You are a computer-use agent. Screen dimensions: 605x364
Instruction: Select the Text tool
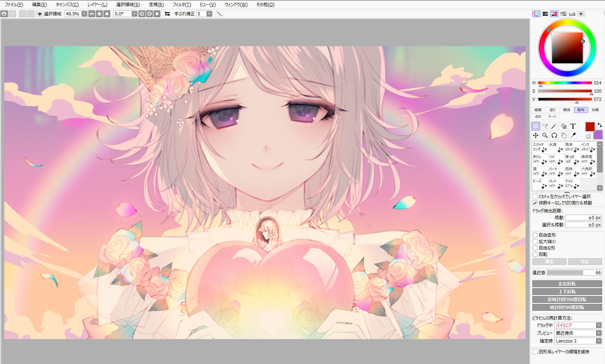(x=573, y=126)
